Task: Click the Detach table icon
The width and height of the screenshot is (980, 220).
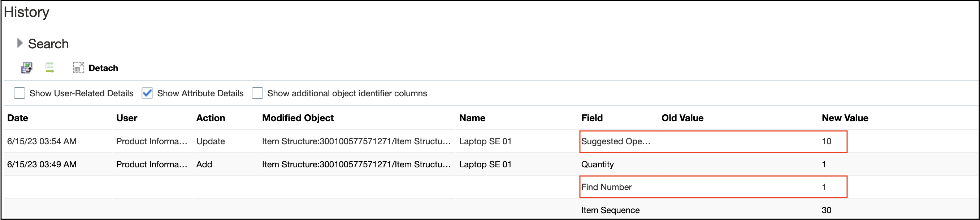Action: tap(78, 68)
